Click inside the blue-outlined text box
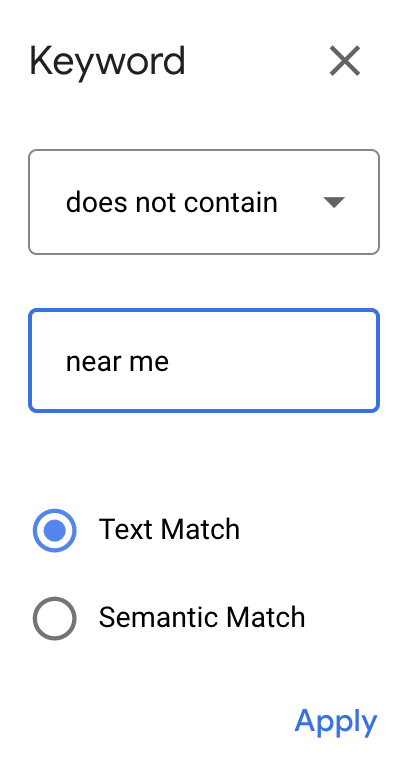Viewport: 408px width, 772px height. point(204,360)
